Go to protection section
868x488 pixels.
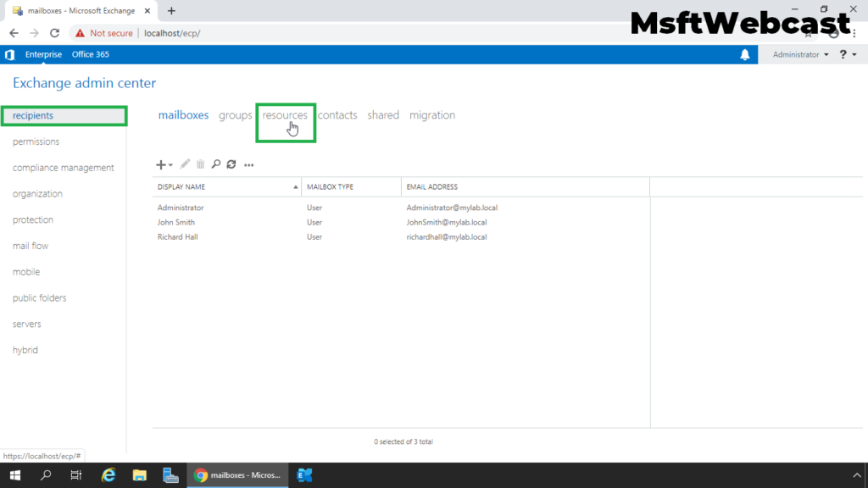tap(33, 219)
